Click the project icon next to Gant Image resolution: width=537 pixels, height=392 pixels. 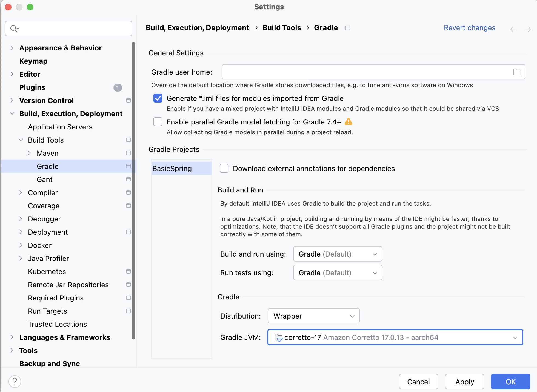pos(128,179)
